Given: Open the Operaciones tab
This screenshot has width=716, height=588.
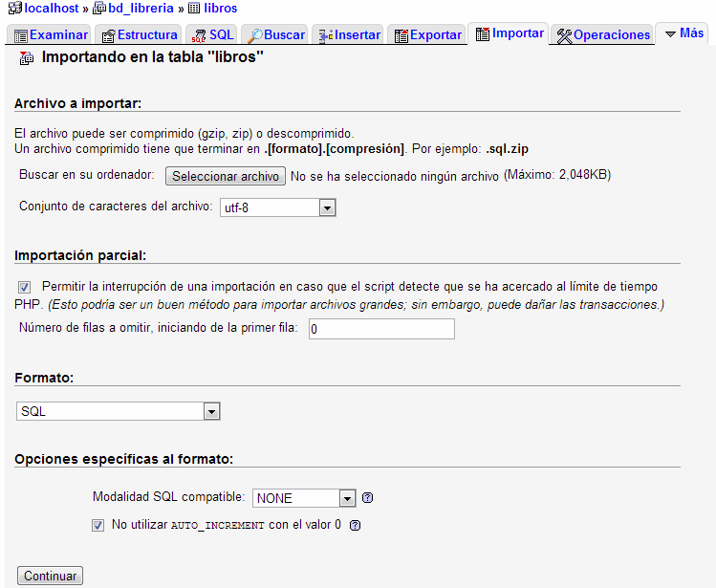Looking at the screenshot, I should 602,35.
